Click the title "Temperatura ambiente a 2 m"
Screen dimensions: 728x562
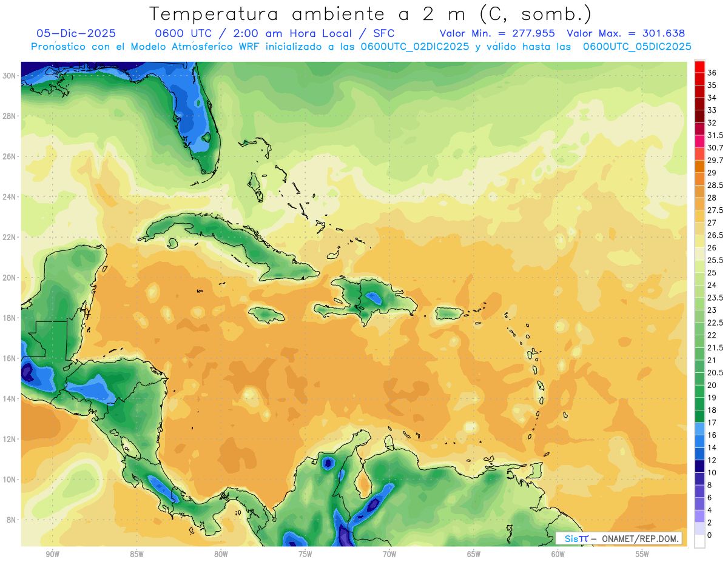coord(306,14)
